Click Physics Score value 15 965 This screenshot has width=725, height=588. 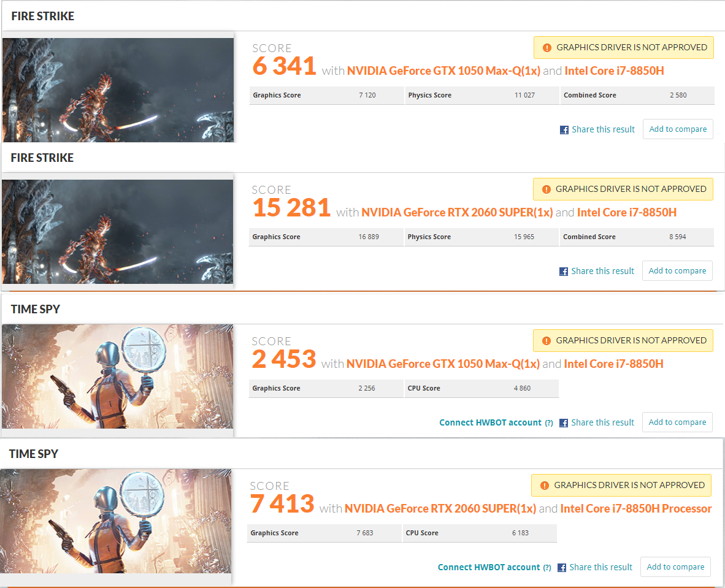[x=524, y=237]
